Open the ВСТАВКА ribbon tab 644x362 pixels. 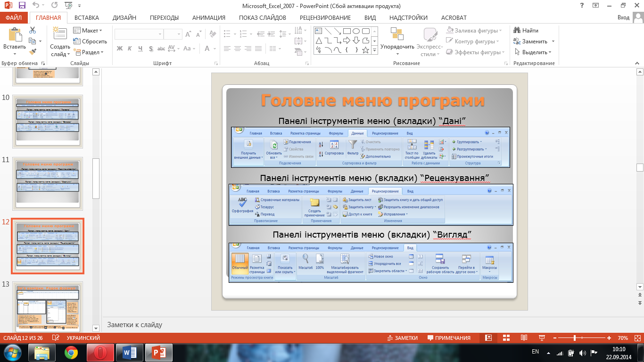86,18
